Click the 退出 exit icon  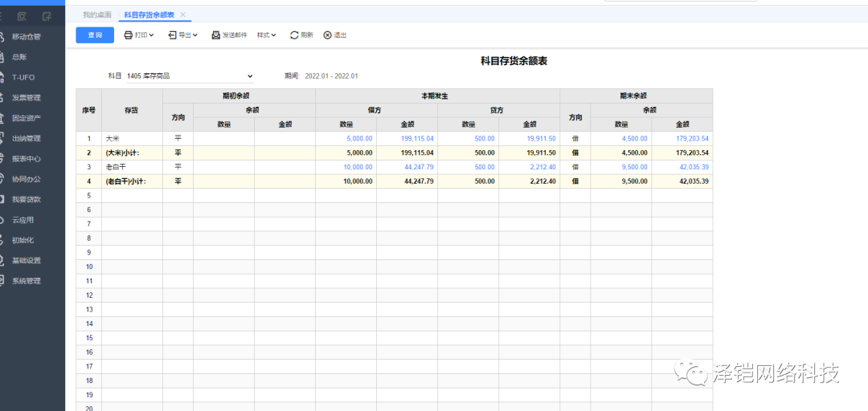click(x=327, y=35)
